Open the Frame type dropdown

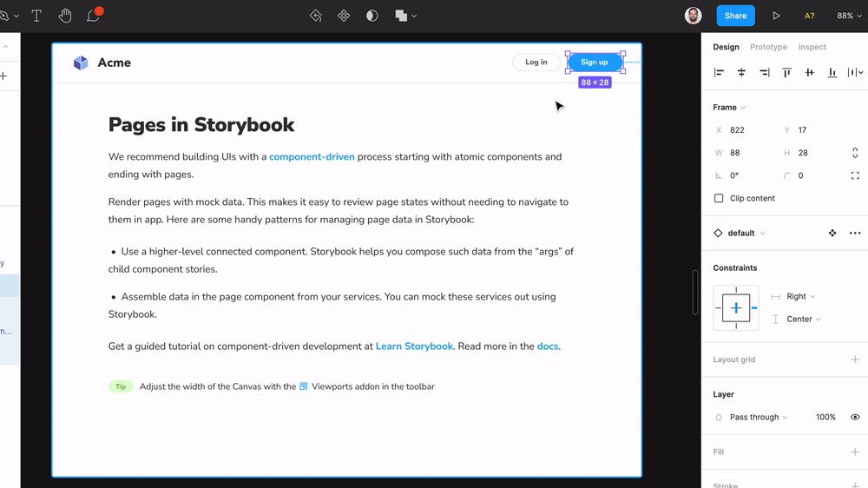tap(729, 108)
